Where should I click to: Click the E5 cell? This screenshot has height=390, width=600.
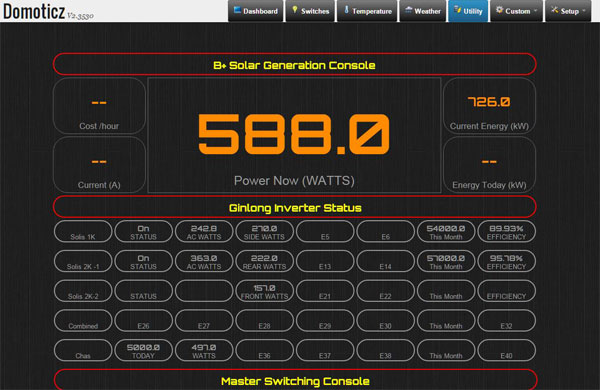coord(325,232)
